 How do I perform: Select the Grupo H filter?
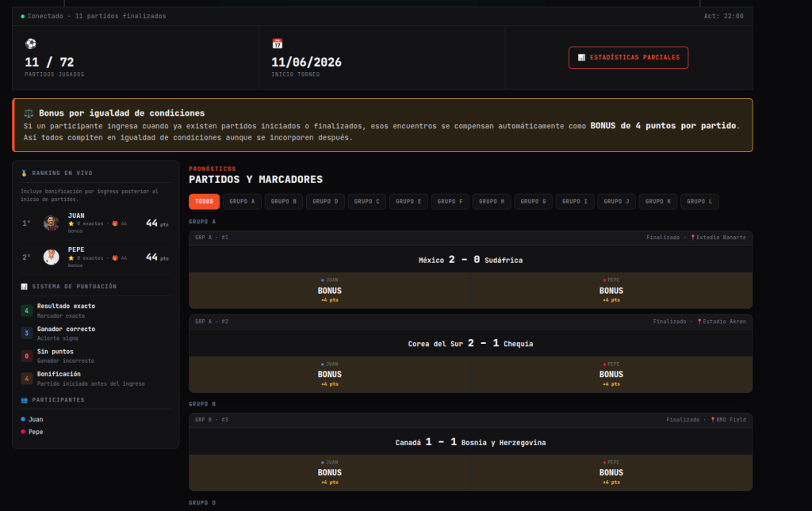(x=492, y=201)
